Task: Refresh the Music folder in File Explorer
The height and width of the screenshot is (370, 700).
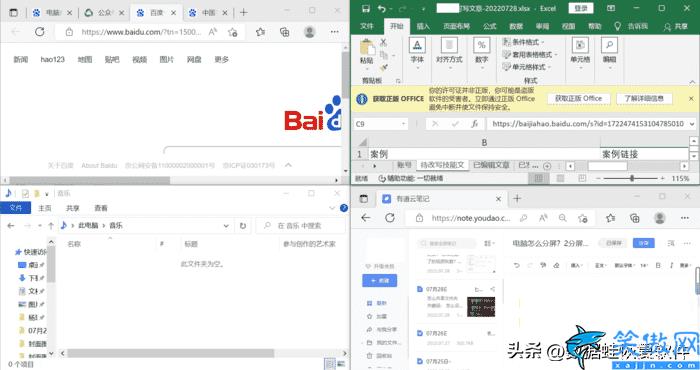Action: [243, 226]
